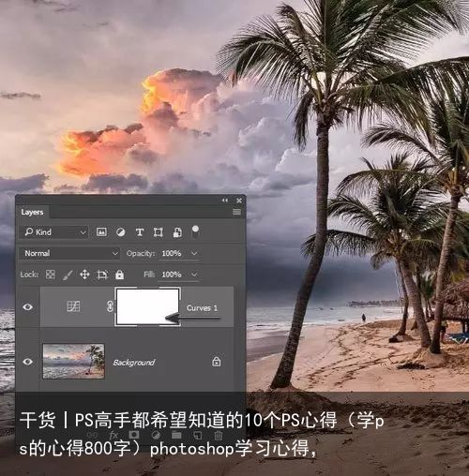Toggle layer filtering on/off switch
The height and width of the screenshot is (476, 469).
click(x=195, y=231)
